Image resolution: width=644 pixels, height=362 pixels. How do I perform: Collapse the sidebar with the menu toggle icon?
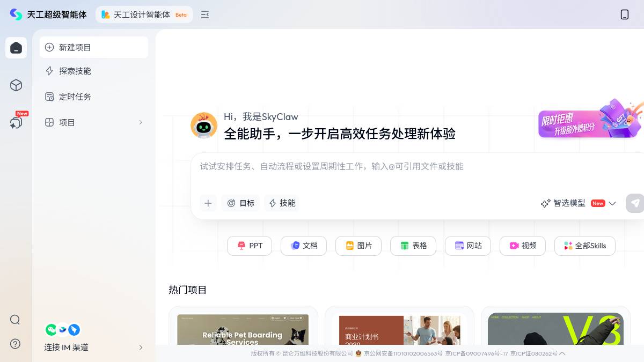(205, 14)
